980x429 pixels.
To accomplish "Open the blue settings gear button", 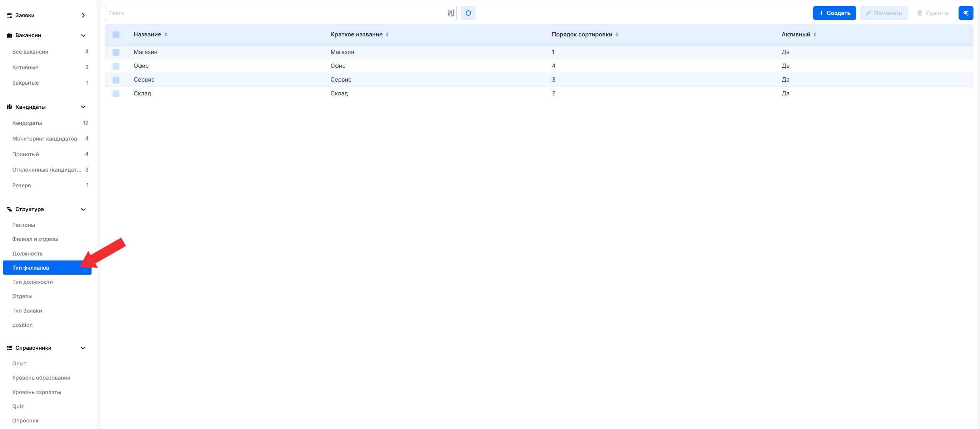I will tap(965, 13).
